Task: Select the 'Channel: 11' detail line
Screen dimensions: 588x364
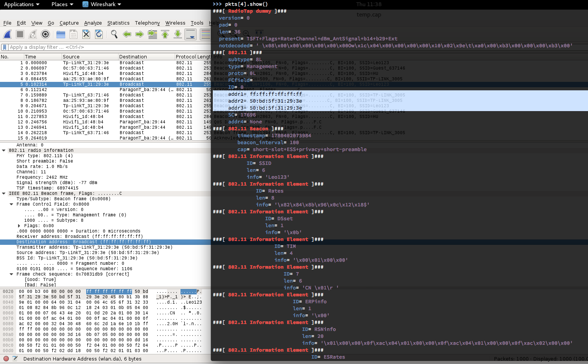Action: pos(31,172)
